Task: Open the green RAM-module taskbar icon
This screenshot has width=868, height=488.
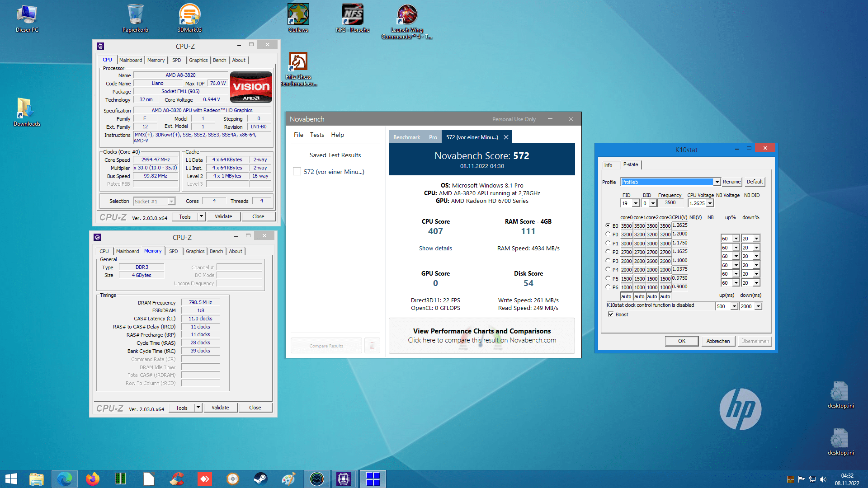Action: pos(121,479)
